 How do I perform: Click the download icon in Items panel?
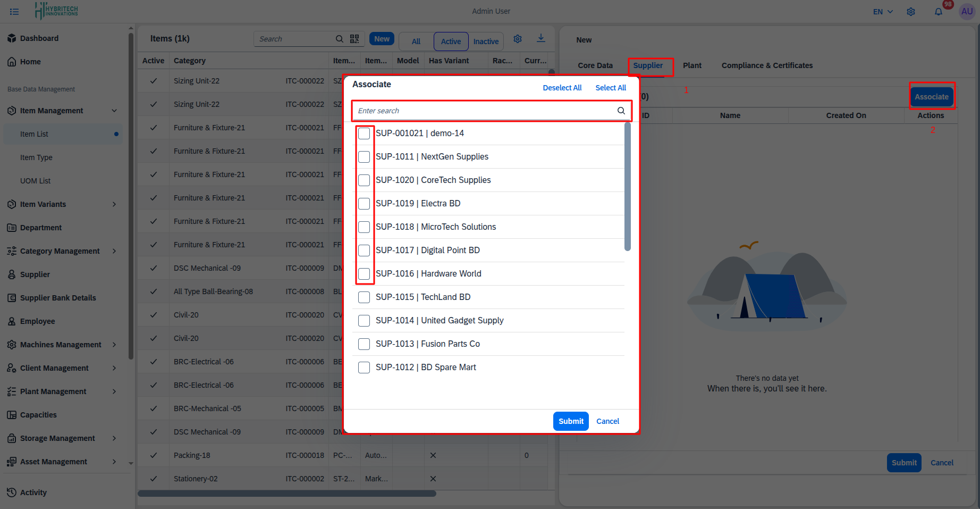[540, 38]
